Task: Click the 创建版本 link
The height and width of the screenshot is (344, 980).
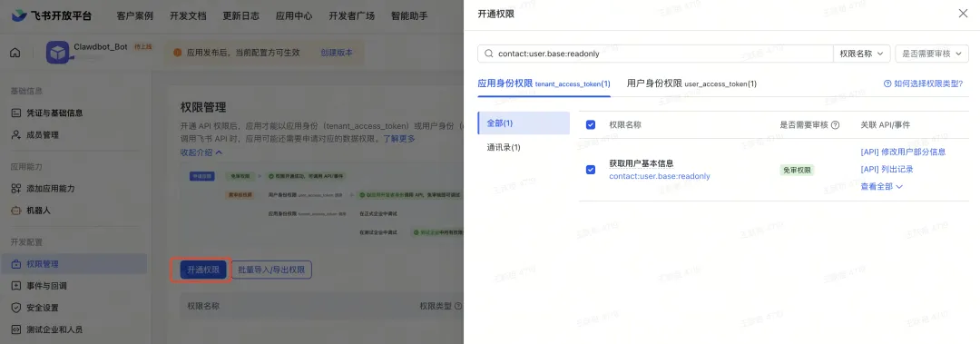Action: (x=337, y=54)
